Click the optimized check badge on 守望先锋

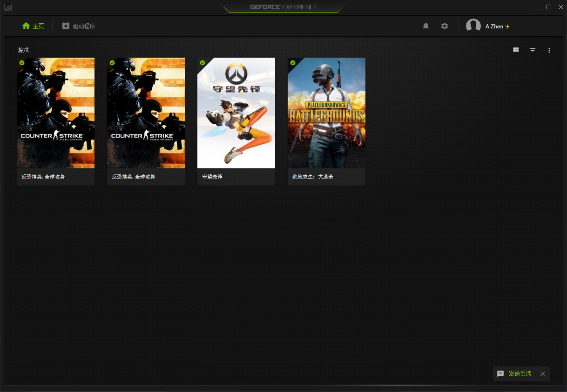click(x=202, y=63)
